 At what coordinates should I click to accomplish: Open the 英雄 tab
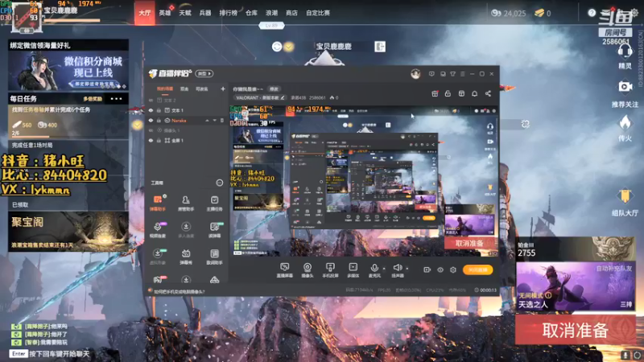tap(165, 13)
